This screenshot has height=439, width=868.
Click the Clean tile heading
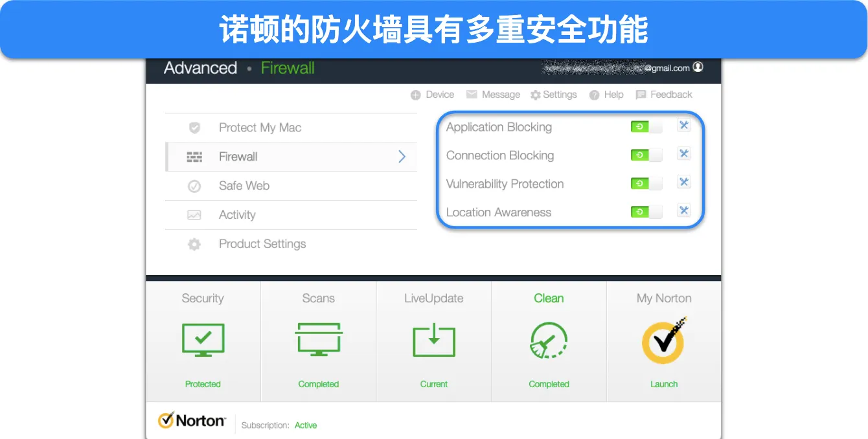tap(549, 298)
